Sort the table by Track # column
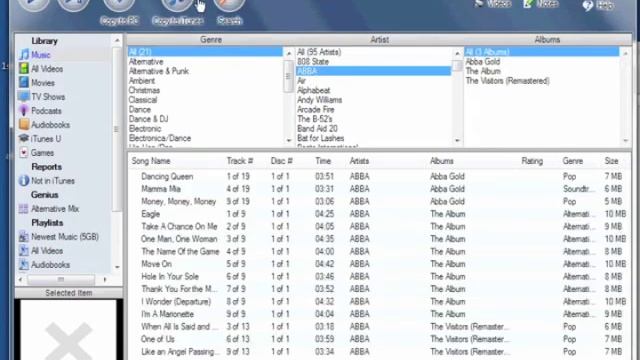640x360 pixels. coord(240,161)
